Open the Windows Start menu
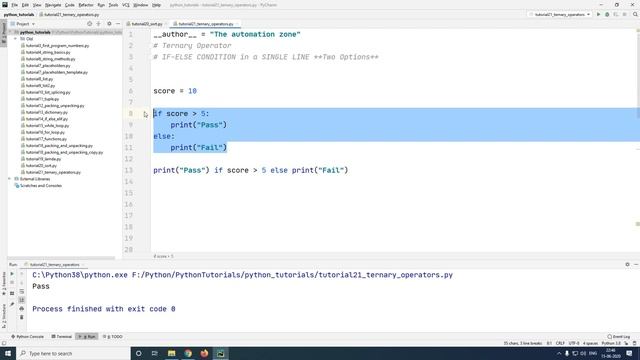The image size is (640, 360). click(8, 353)
